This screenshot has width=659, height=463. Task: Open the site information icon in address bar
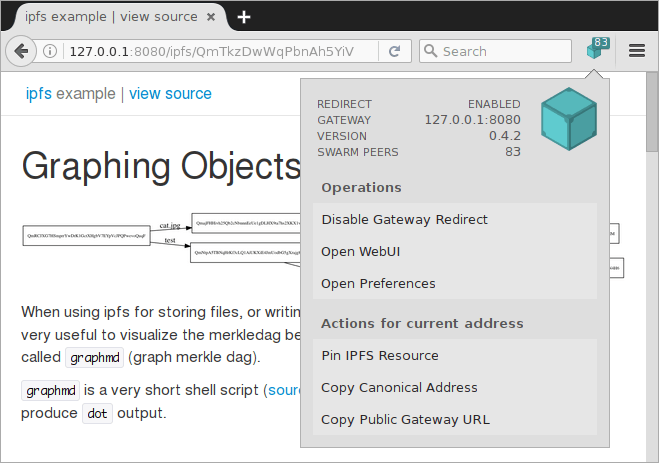point(50,51)
